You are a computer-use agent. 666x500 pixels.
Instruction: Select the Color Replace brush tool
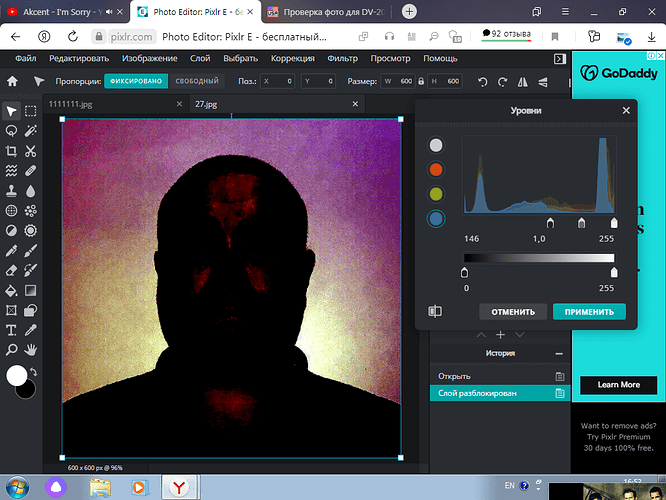(30, 270)
